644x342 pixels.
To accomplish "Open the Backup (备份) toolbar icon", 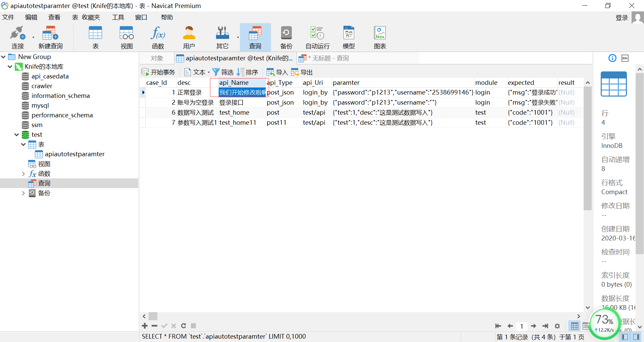I will 286,37.
